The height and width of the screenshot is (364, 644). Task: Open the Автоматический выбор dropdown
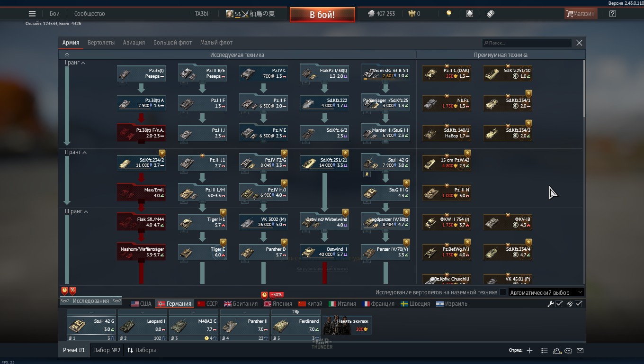(546, 292)
